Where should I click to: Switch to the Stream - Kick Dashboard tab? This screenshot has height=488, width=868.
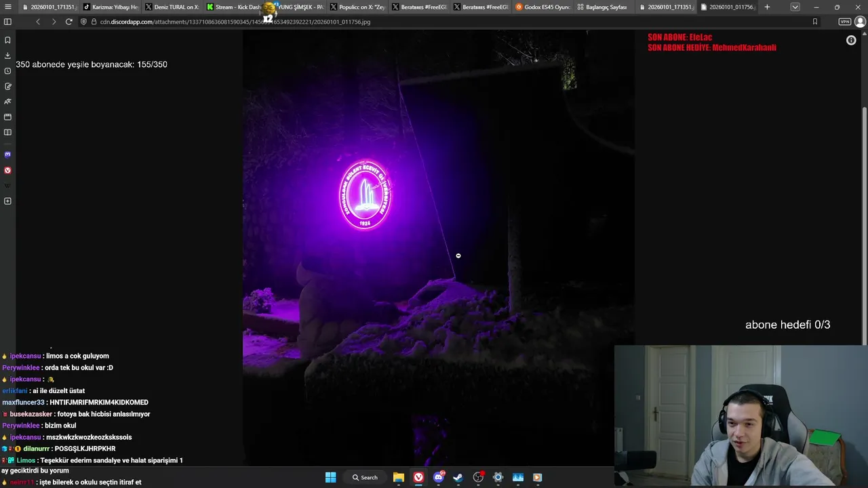click(234, 7)
